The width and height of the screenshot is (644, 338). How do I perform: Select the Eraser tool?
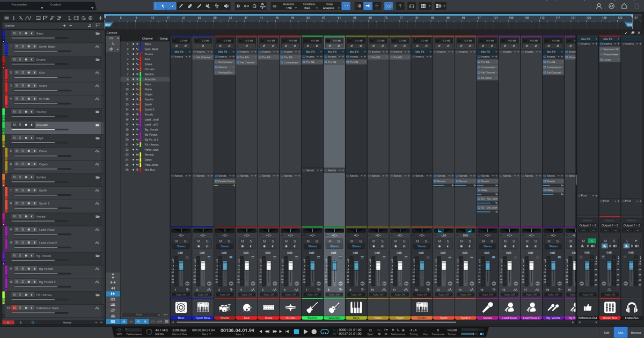click(x=190, y=6)
